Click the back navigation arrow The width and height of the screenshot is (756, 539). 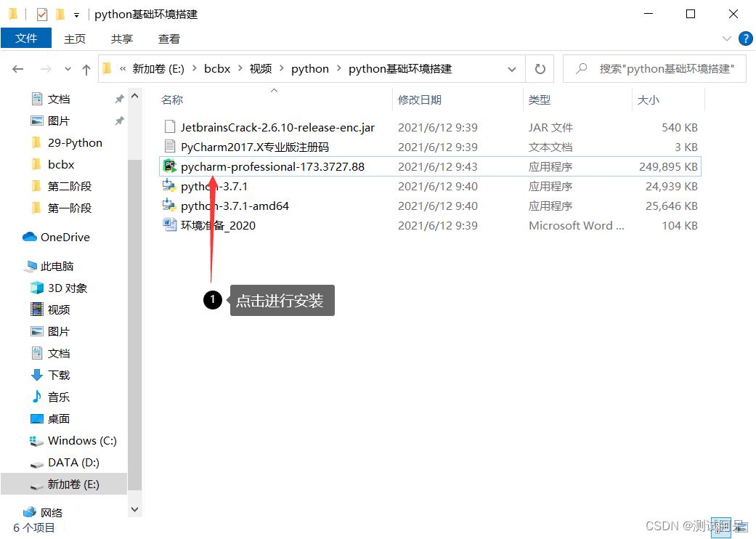(18, 69)
